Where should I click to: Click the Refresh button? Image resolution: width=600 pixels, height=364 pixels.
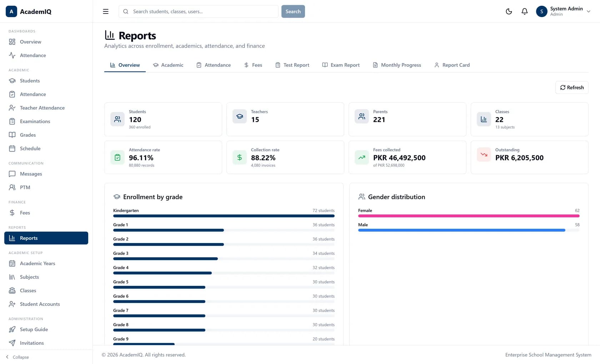click(x=572, y=87)
